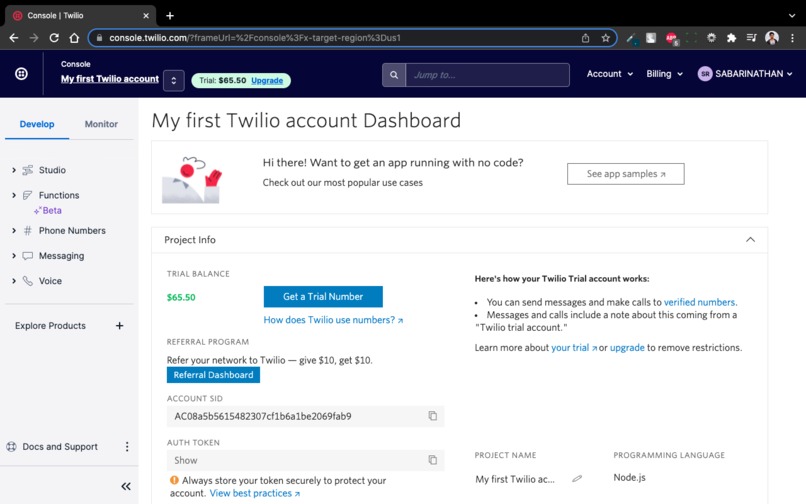Click the Node.js programming language value
The image size is (806, 504).
pyautogui.click(x=629, y=477)
